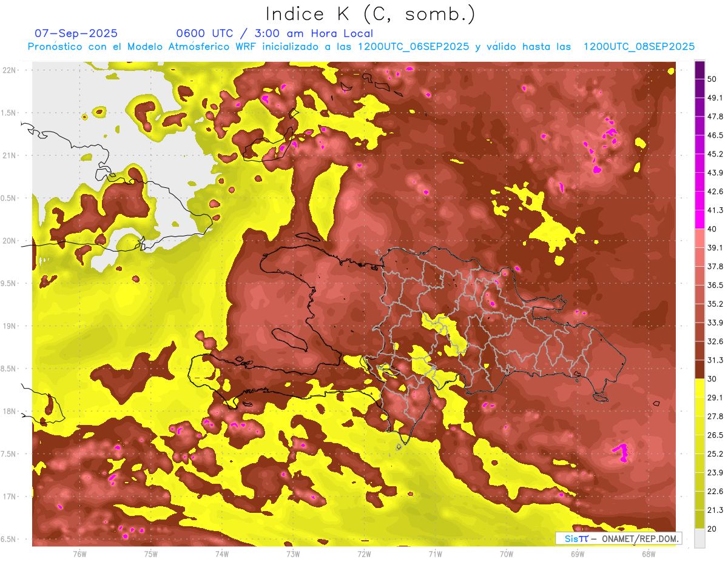The width and height of the screenshot is (728, 562).
Task: Click the legend value '41.3'
Action: point(715,210)
